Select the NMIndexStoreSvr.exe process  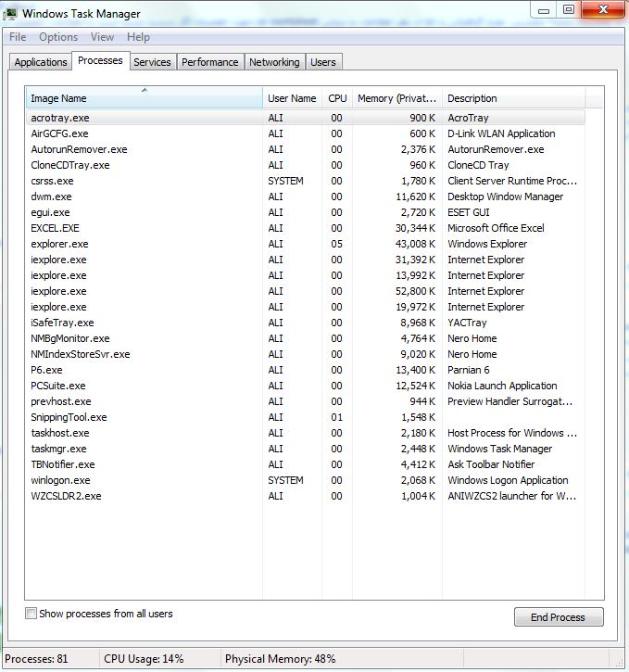[306, 354]
